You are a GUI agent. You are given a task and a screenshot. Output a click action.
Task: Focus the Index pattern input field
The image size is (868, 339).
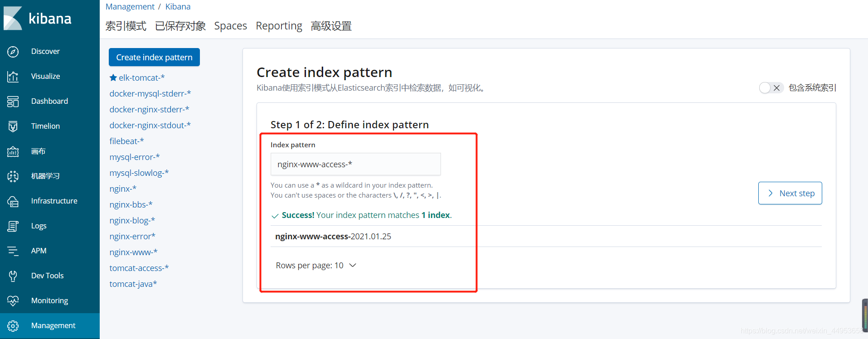tap(356, 164)
